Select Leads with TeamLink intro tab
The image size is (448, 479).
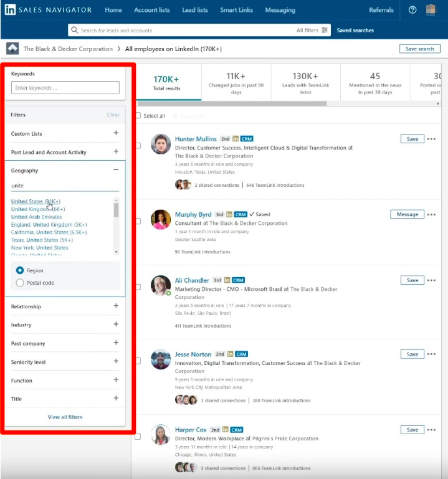305,82
